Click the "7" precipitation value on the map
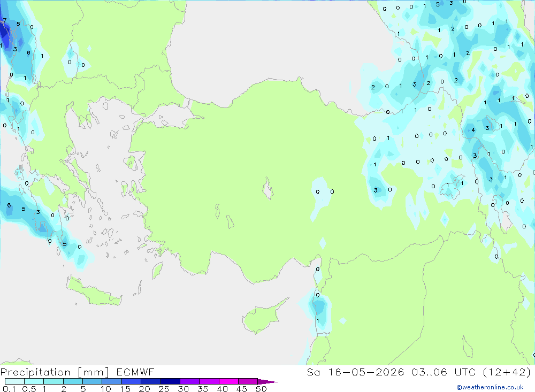The image size is (535, 392). pos(5,20)
